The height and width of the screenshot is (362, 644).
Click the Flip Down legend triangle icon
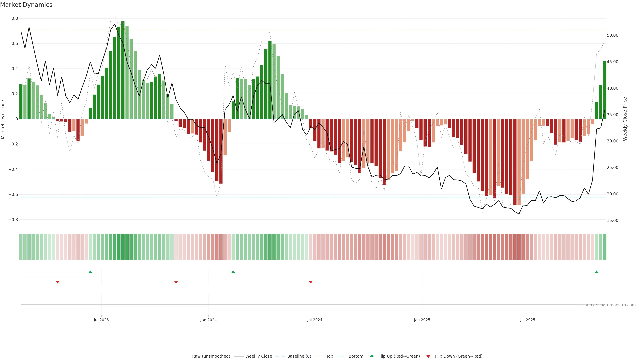(428, 356)
